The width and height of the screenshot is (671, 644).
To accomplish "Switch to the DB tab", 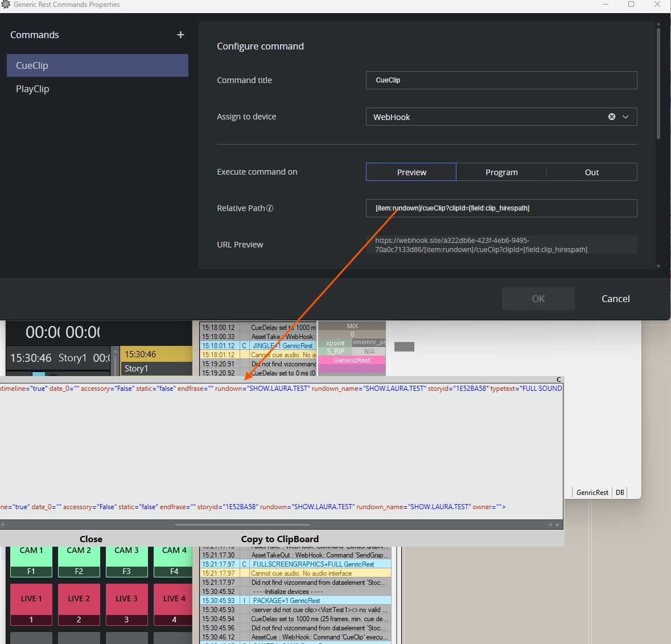I will click(x=620, y=493).
